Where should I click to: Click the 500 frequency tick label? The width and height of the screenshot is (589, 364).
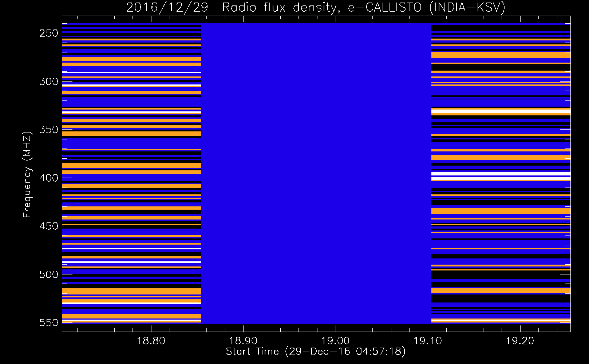[49, 274]
